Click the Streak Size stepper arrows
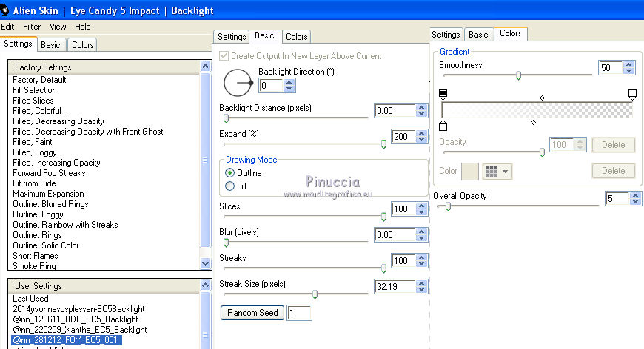Image resolution: width=644 pixels, height=349 pixels. coord(421,287)
